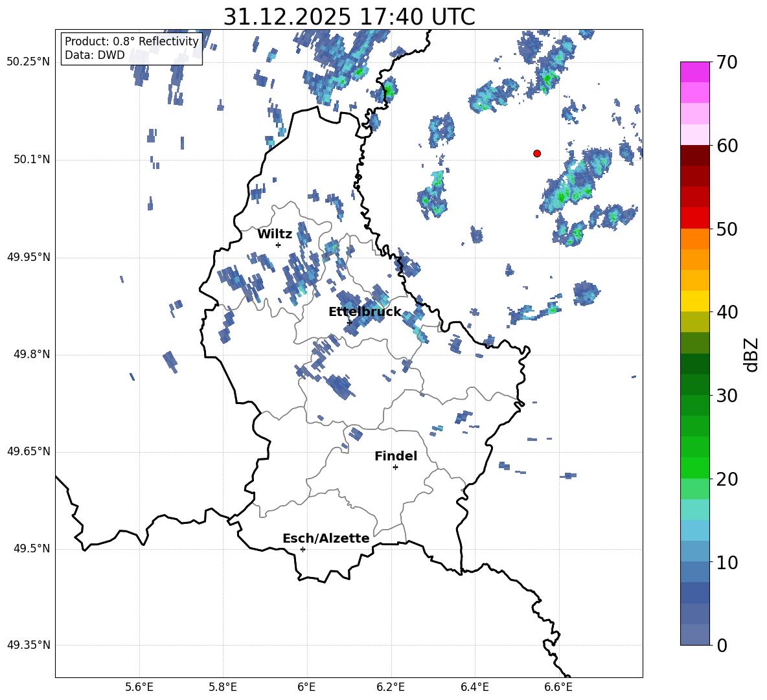Click the 6.4°E longitude label
The height and width of the screenshot is (700, 767).
[x=474, y=687]
